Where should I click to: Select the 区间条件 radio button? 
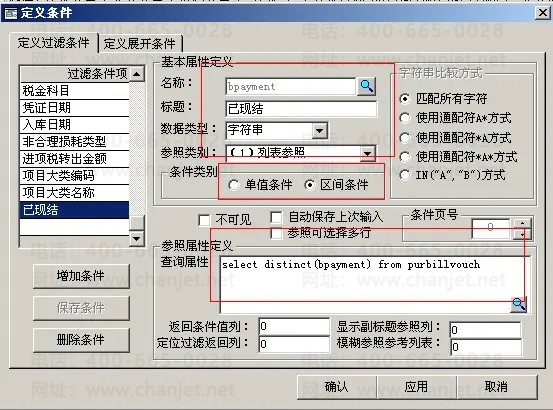(x=310, y=185)
